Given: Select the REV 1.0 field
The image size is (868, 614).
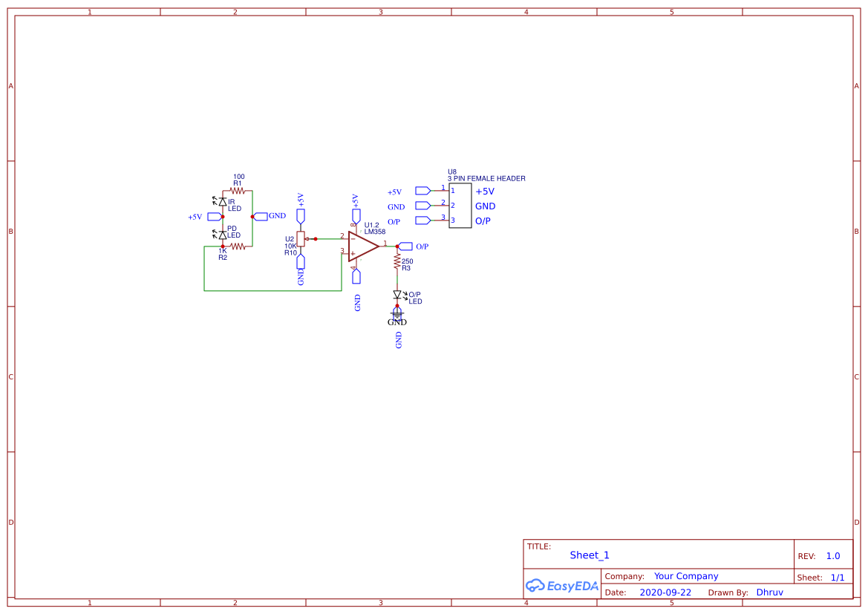Looking at the screenshot, I should [x=832, y=555].
